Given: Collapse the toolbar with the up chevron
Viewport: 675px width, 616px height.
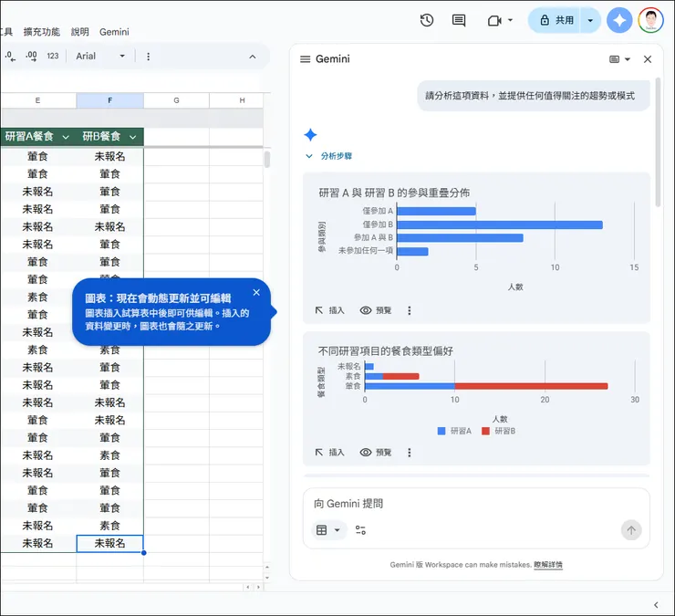Looking at the screenshot, I should pos(253,57).
